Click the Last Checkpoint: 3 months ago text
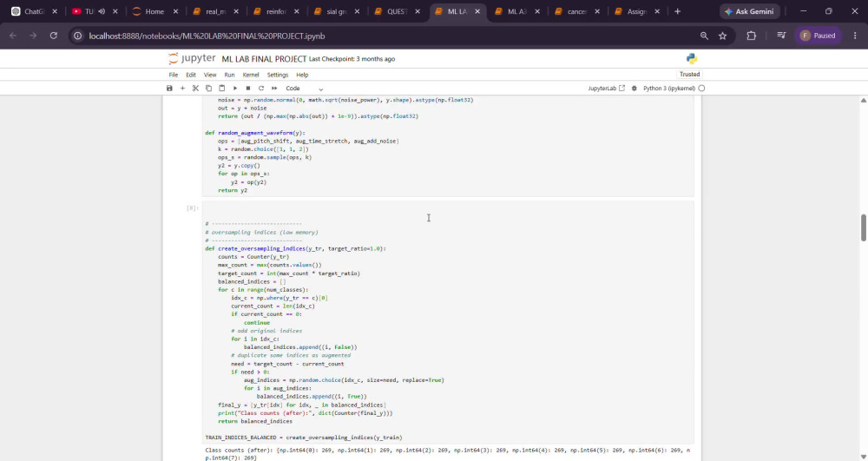This screenshot has height=461, width=868. pos(352,59)
